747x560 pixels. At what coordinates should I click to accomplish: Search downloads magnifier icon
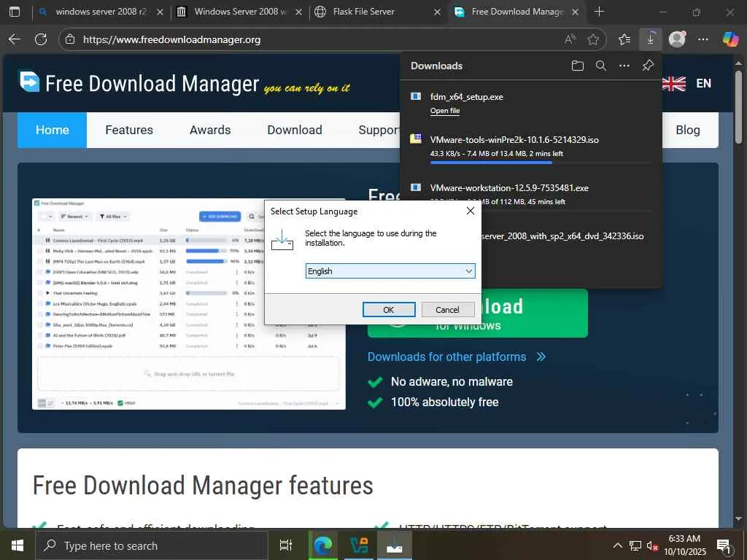coord(601,66)
